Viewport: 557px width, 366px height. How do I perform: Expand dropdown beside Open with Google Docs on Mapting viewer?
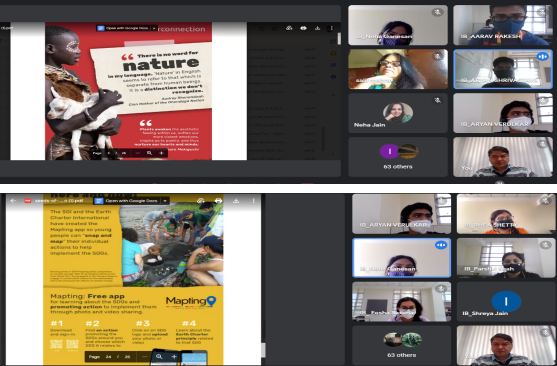point(165,201)
